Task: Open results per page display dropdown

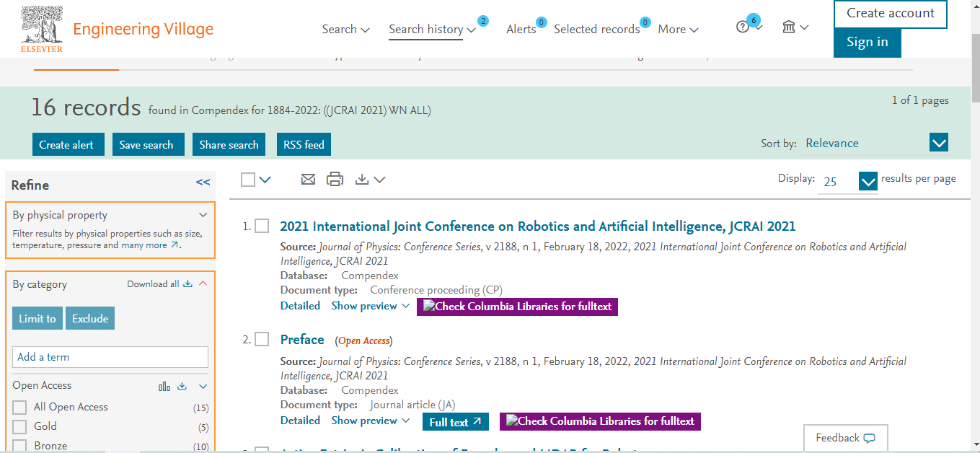Action: pyautogui.click(x=868, y=181)
